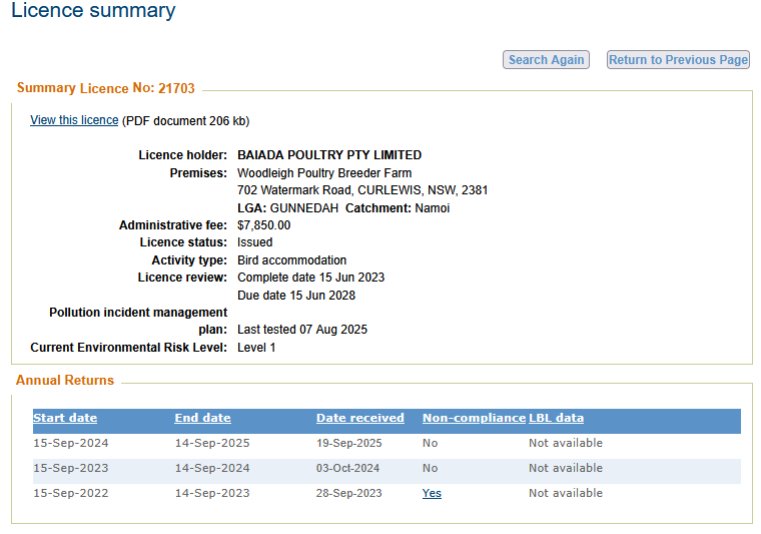Click the 15-Sep-2024 start date cell
This screenshot has height=534, width=761.
click(71, 443)
